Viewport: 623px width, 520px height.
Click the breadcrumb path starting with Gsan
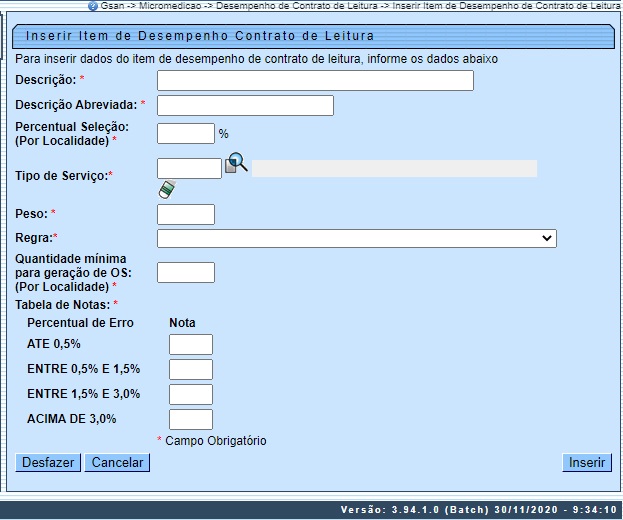pos(360,6)
